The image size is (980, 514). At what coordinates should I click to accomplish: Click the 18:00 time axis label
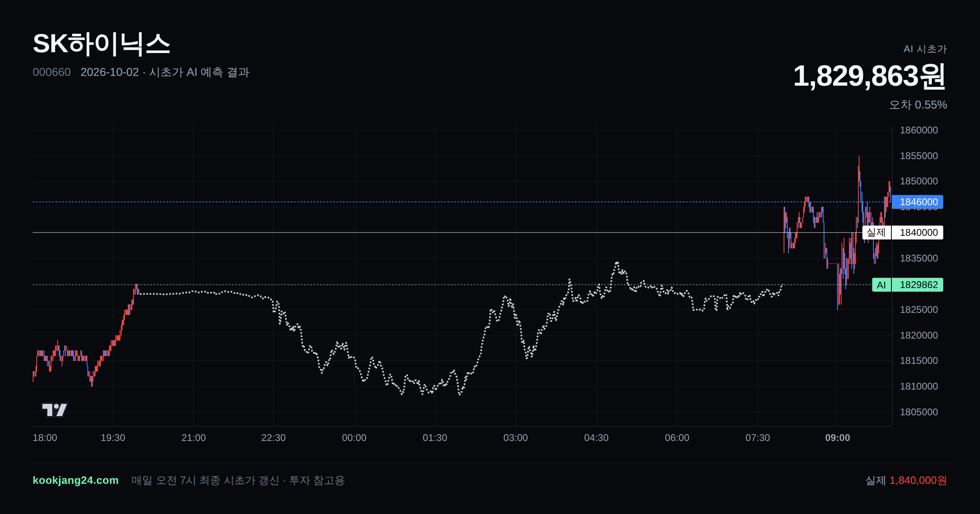(x=45, y=438)
